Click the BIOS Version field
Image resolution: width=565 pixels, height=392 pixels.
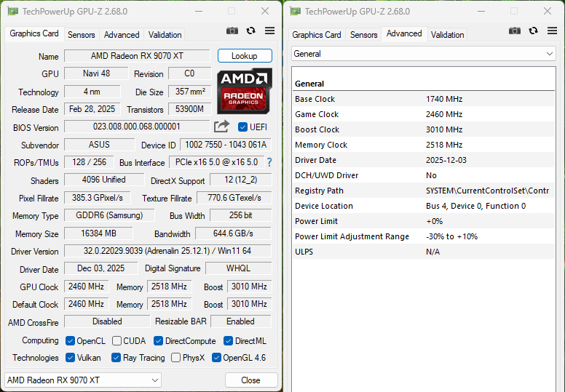137,127
